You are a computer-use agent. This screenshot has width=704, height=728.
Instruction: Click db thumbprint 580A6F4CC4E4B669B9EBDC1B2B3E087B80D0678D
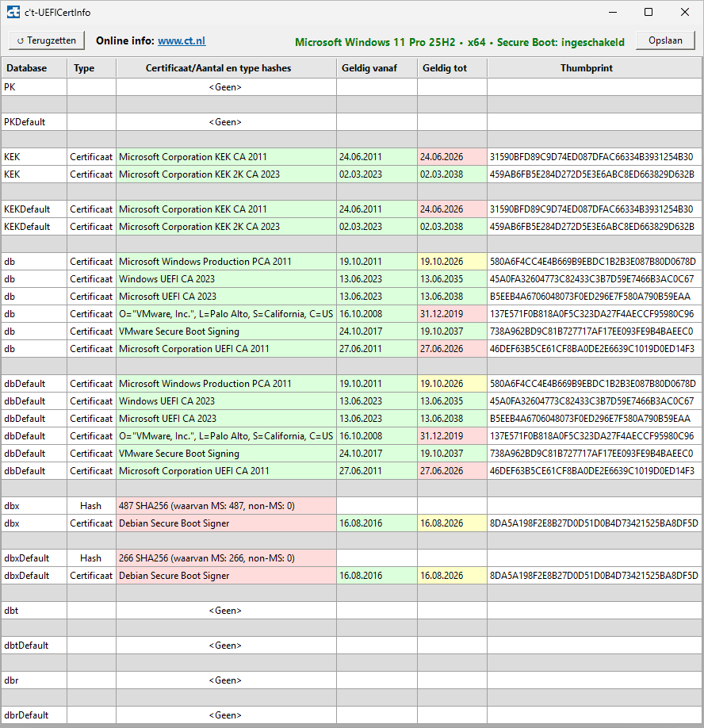[593, 262]
